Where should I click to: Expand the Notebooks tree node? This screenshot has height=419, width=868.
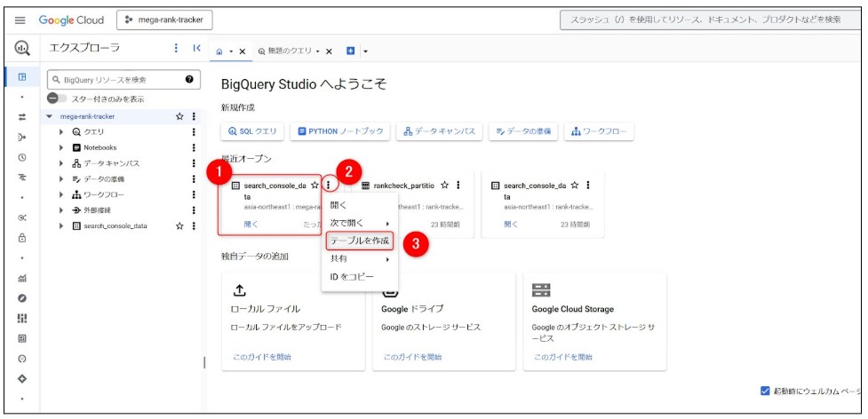pos(61,147)
